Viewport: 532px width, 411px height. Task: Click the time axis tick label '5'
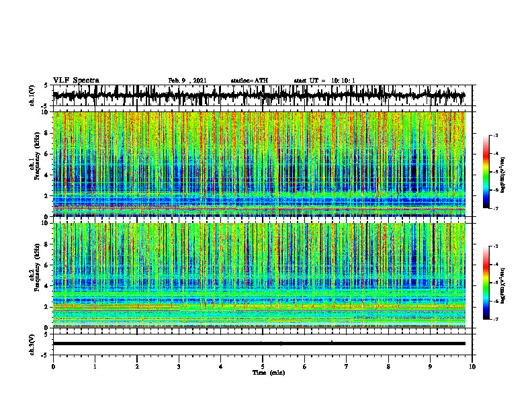coord(263,367)
